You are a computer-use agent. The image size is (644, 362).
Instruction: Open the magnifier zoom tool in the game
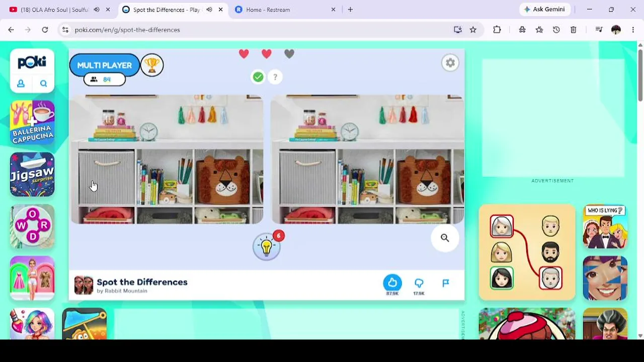click(445, 238)
